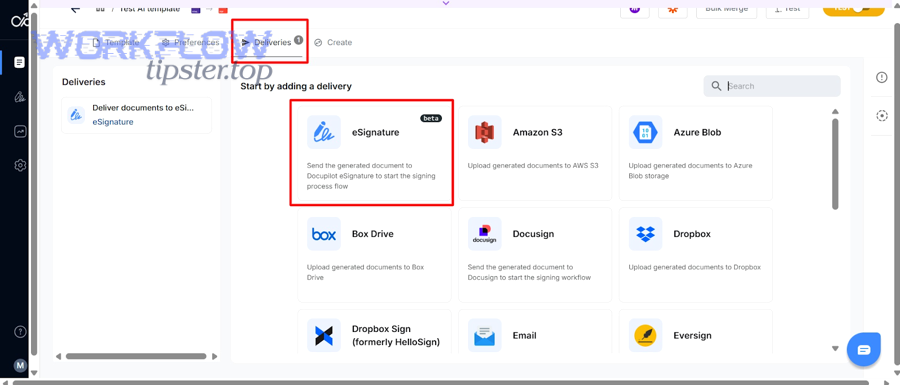This screenshot has height=385, width=900.
Task: Click the 'Email' card title
Action: [525, 335]
